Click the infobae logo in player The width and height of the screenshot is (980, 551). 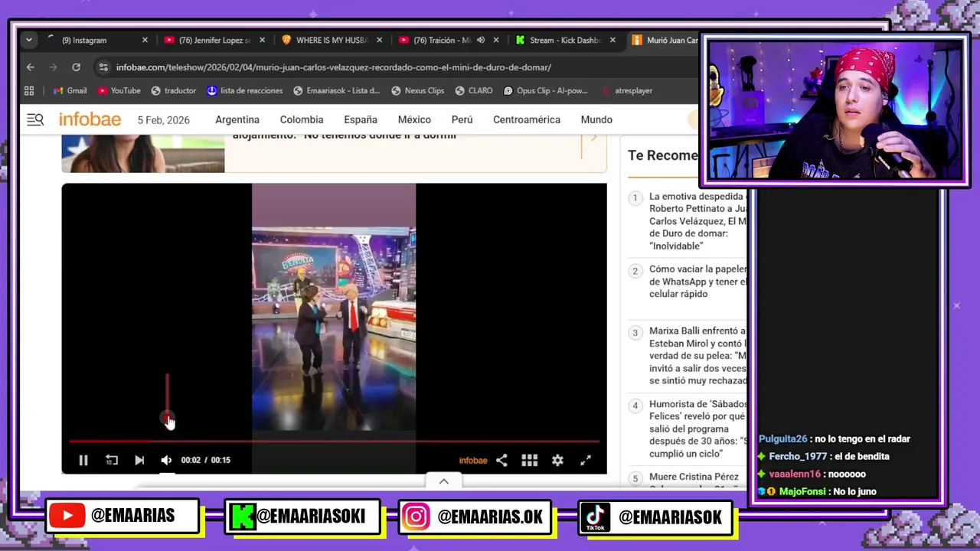click(473, 461)
